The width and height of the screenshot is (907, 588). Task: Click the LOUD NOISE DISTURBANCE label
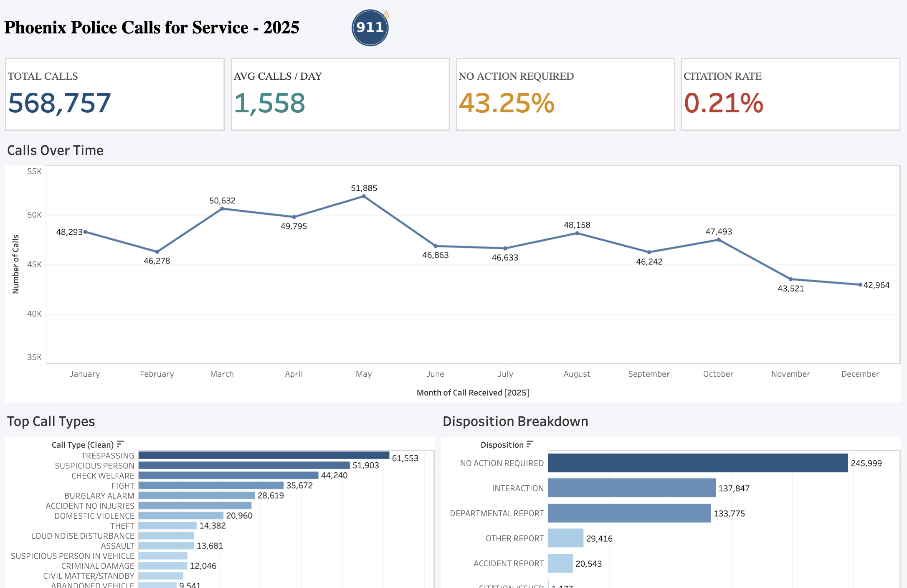pyautogui.click(x=83, y=536)
